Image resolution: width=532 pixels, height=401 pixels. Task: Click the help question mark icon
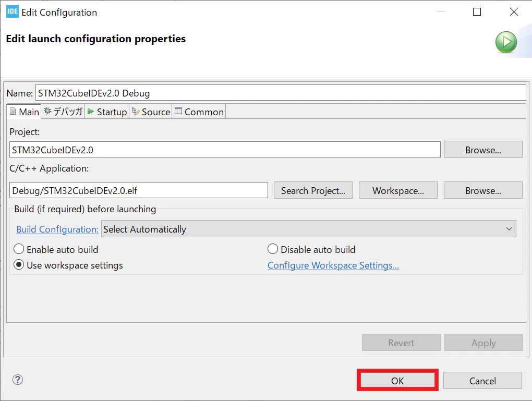pos(18,380)
